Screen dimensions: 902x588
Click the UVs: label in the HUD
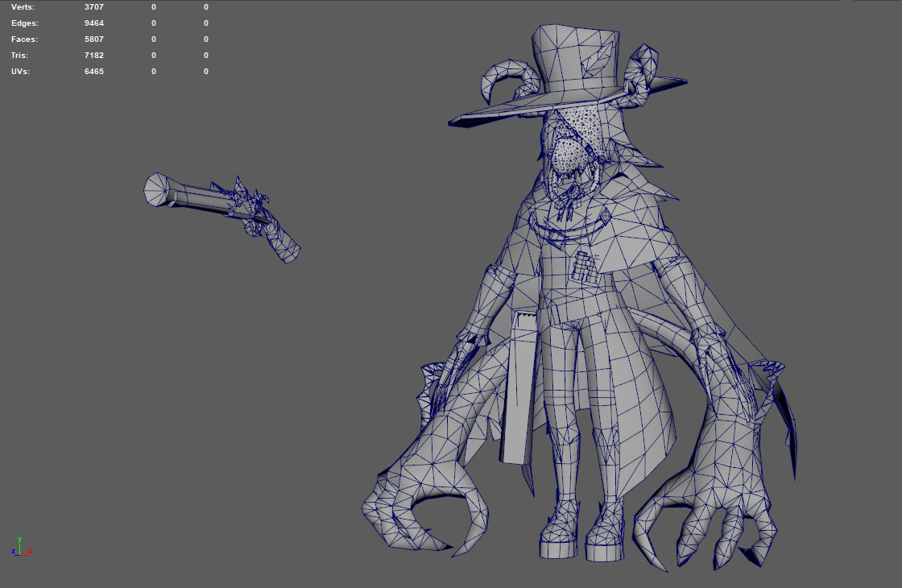pyautogui.click(x=20, y=72)
